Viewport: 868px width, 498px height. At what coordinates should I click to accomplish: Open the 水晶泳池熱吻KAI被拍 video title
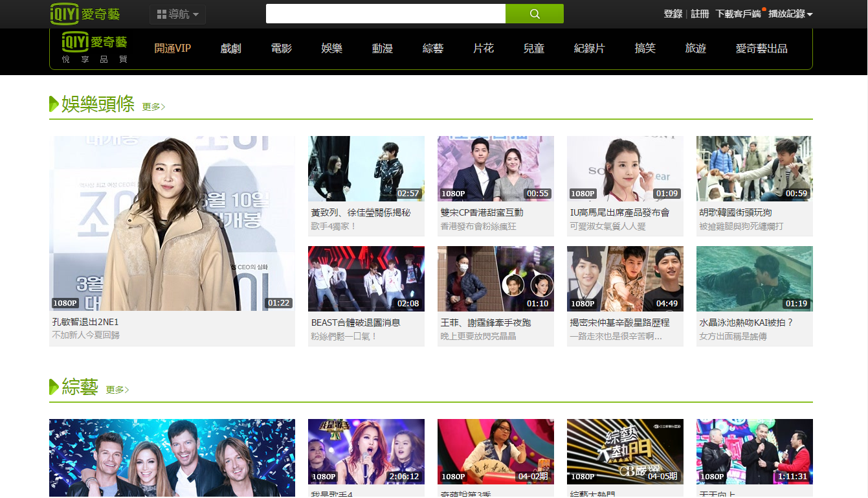coord(746,323)
